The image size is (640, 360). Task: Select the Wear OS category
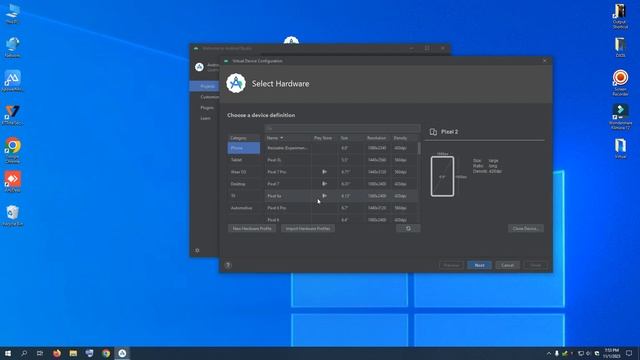244,172
